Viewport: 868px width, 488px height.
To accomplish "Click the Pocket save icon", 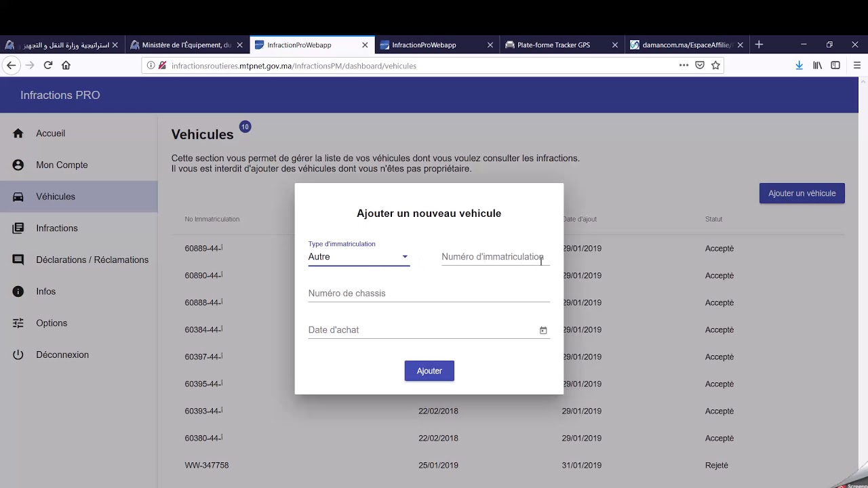I will pos(700,65).
